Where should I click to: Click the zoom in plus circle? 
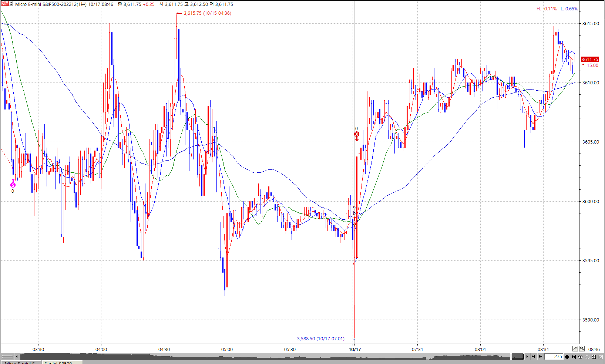580,357
